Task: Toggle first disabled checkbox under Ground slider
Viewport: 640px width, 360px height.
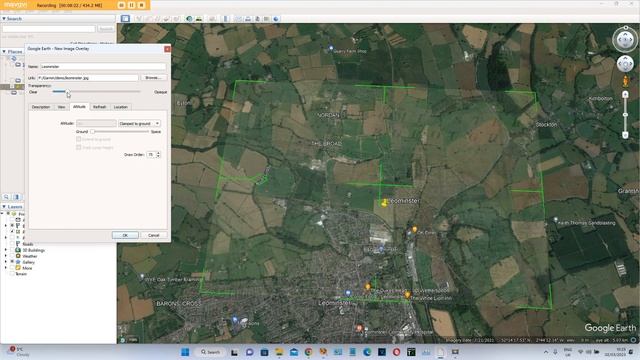Action: [78, 139]
